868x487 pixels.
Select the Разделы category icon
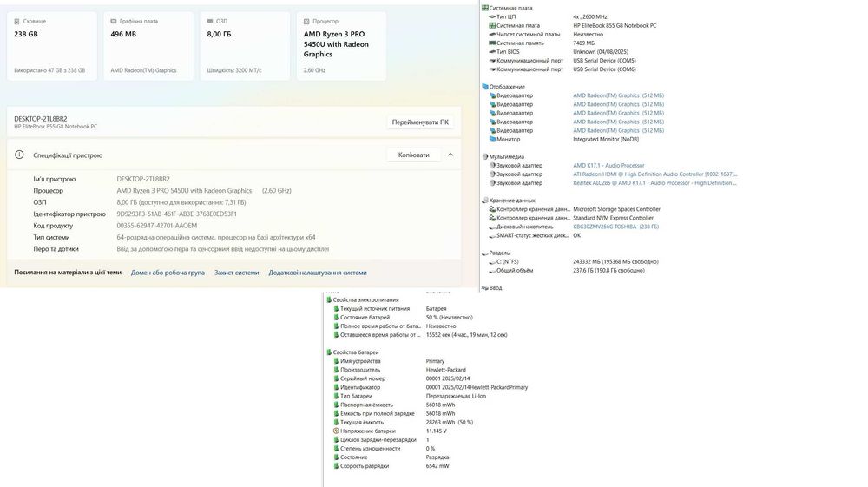[x=485, y=253]
